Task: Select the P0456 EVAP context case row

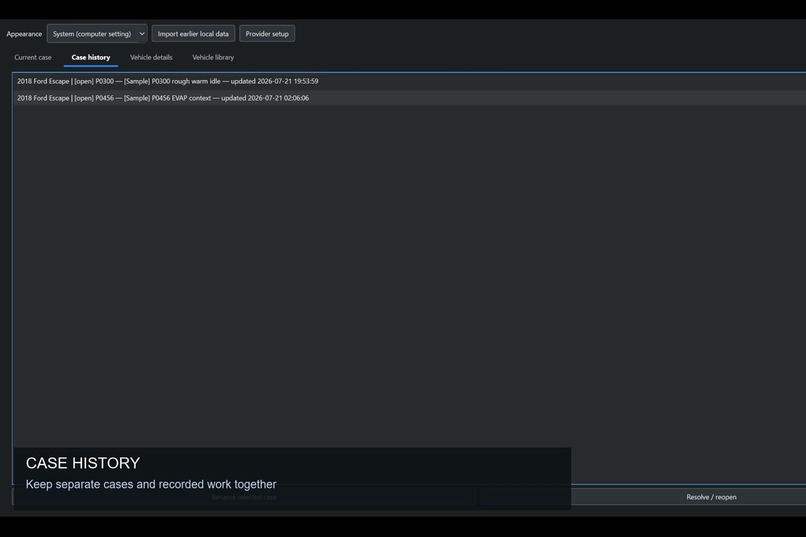Action: point(410,98)
